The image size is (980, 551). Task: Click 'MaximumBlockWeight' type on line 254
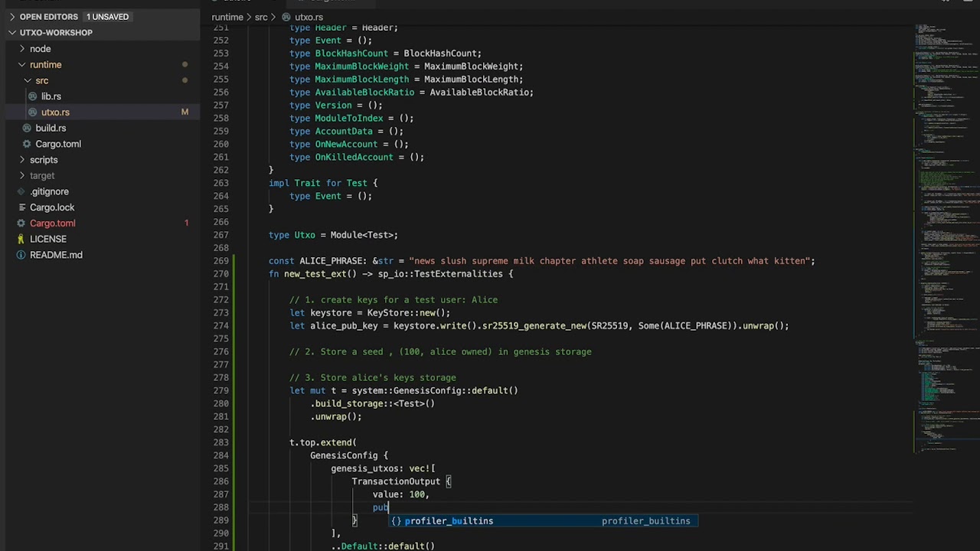point(362,67)
